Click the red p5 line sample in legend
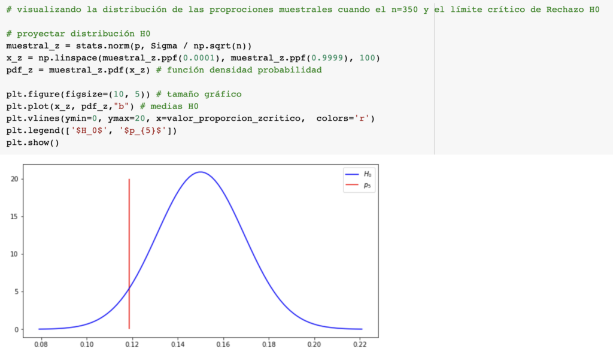 [x=351, y=185]
